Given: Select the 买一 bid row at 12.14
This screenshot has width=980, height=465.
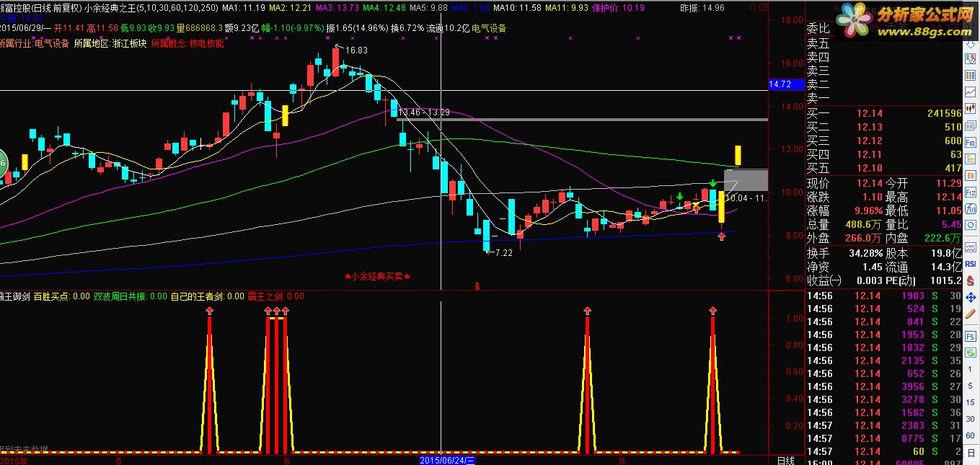Looking at the screenshot, I should point(884,113).
